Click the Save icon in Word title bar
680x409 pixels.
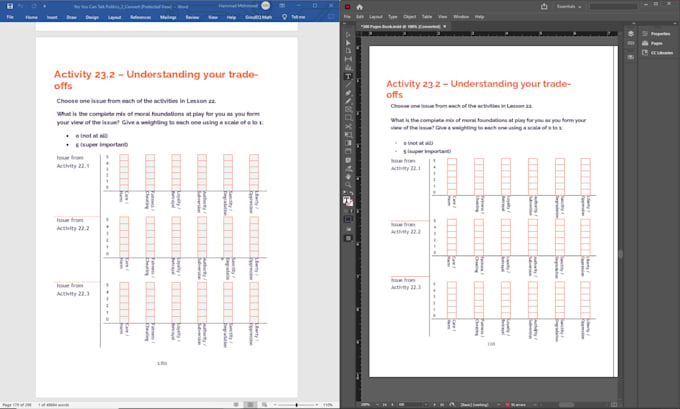pos(10,6)
